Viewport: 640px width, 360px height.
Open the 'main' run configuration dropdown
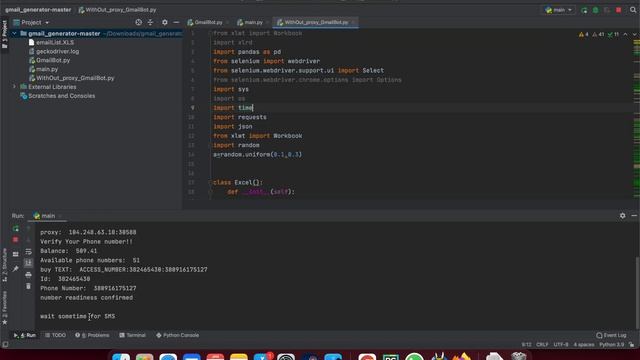(559, 10)
